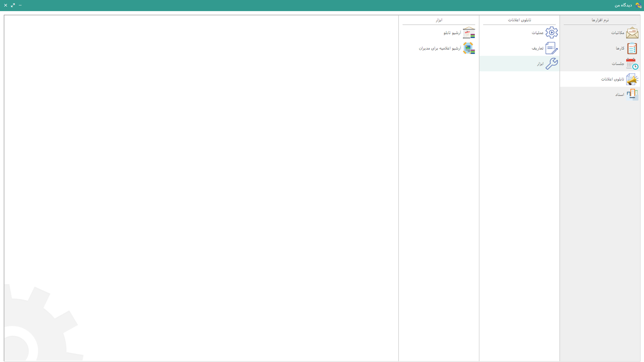Open the جلسات menu label

point(618,64)
